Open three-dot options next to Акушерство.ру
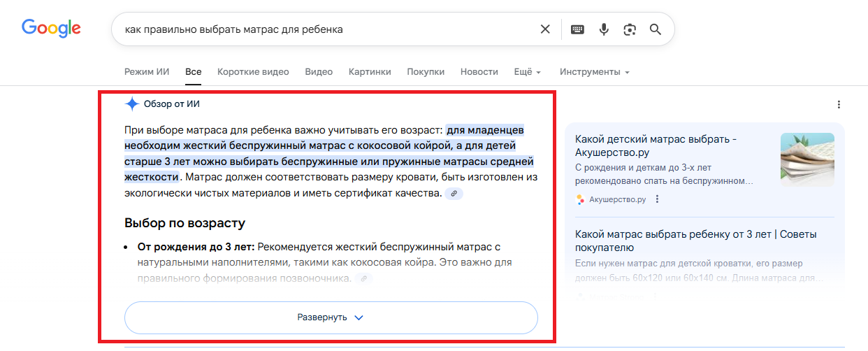This screenshot has height=351, width=868. 657,199
